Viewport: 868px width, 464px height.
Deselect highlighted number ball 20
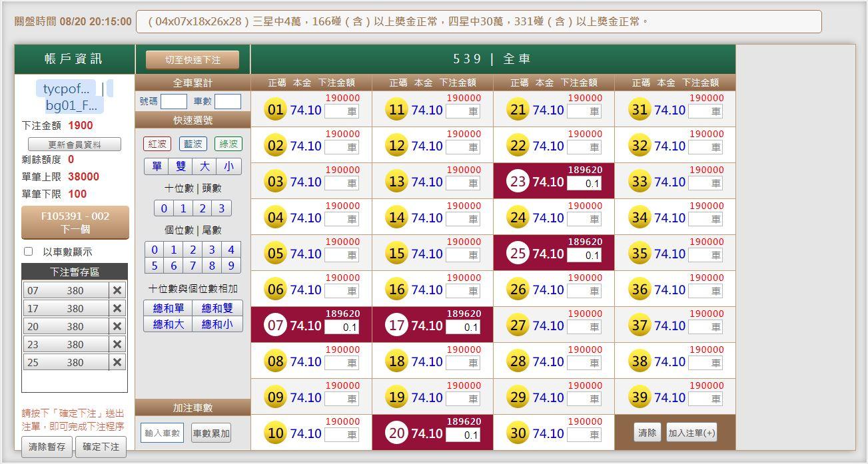pyautogui.click(x=396, y=433)
